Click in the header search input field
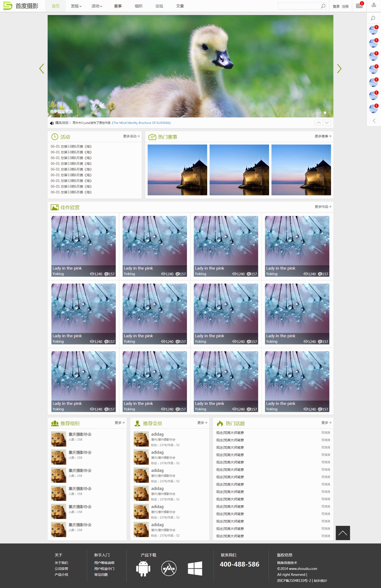The width and height of the screenshot is (381, 588). click(298, 6)
